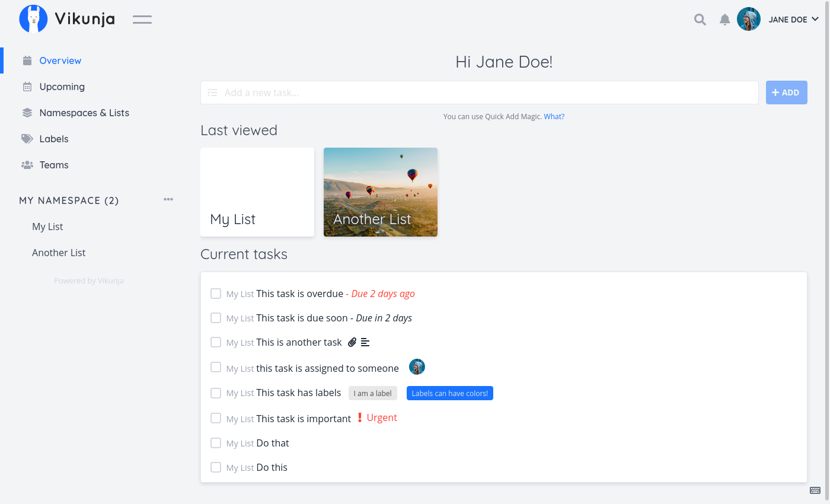Click the Overview calendar icon
Viewport: 830px width, 504px height.
[27, 60]
